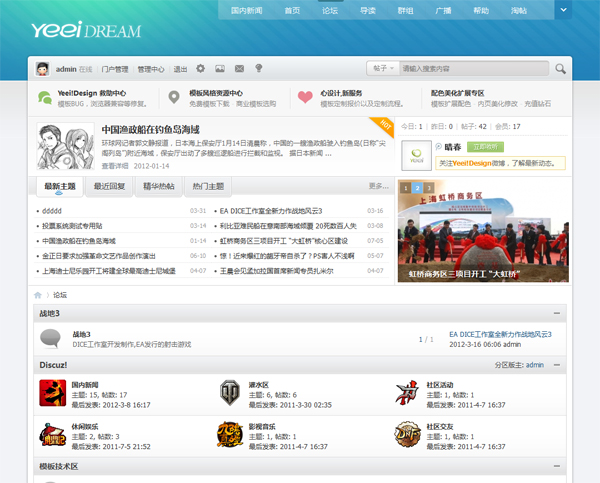600x483 pixels.
Task: Click the 论坛 breadcrumb link
Action: click(x=60, y=295)
